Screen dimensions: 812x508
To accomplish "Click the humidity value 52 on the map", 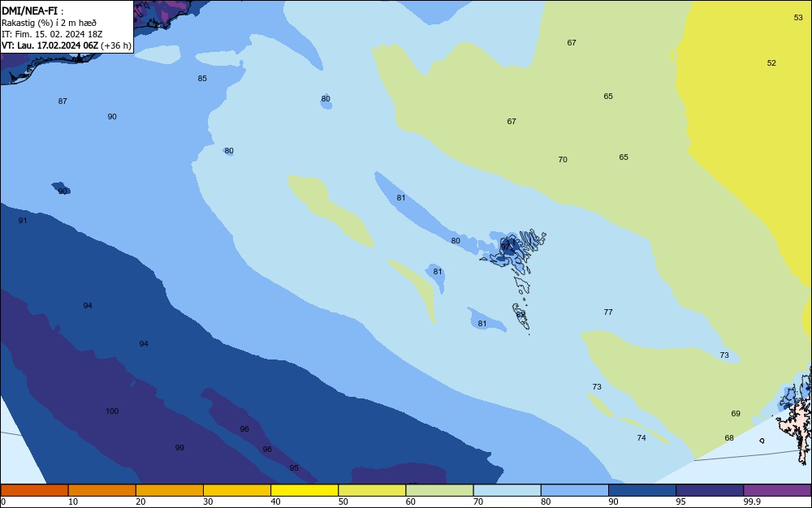I will coord(771,63).
